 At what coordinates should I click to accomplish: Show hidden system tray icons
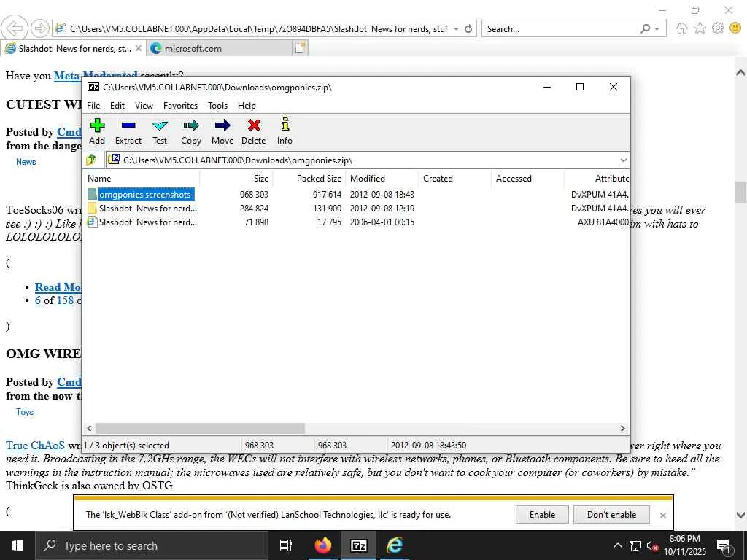tap(617, 545)
